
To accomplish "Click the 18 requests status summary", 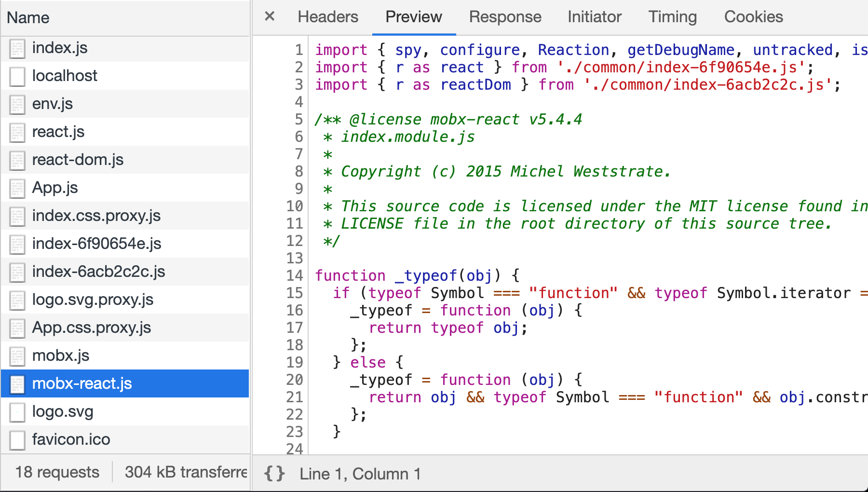I will (57, 472).
